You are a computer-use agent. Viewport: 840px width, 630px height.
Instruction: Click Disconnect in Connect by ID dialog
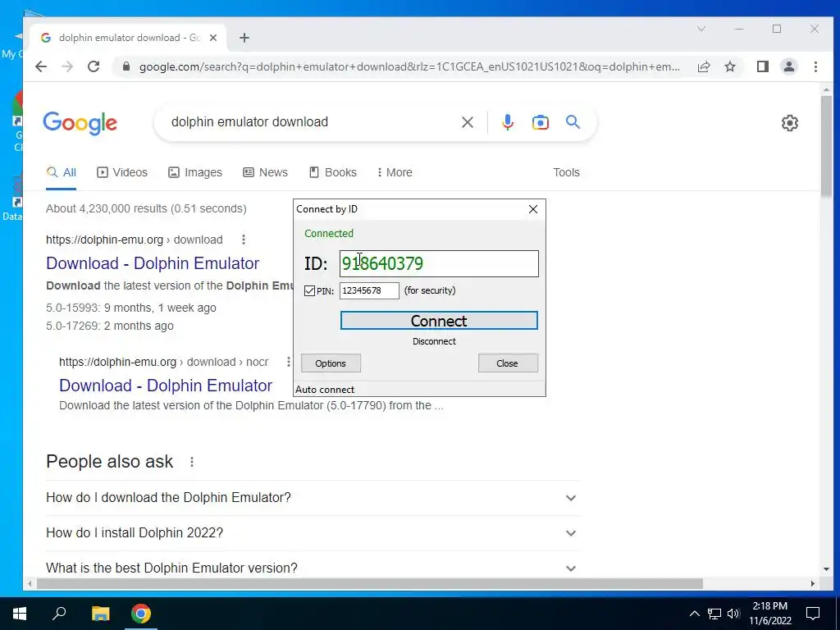(434, 341)
